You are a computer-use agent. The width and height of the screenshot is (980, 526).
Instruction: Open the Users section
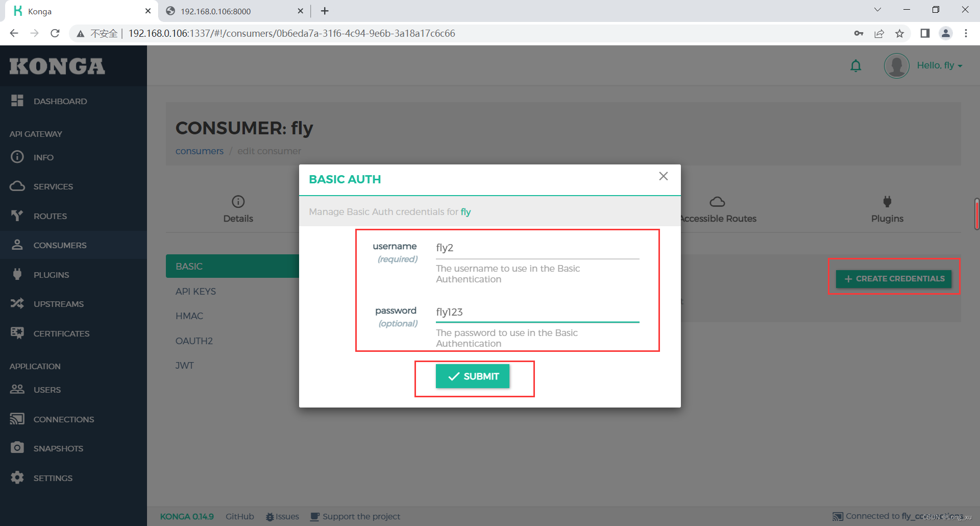click(x=46, y=390)
